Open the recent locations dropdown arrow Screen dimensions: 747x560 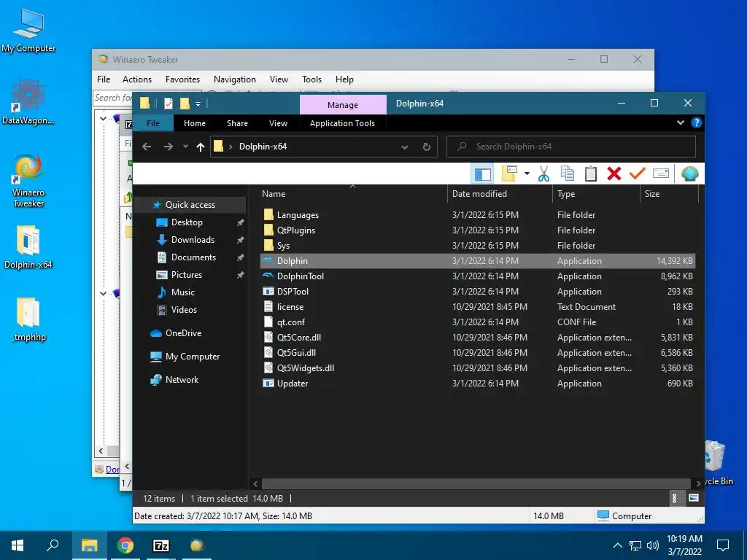[185, 147]
